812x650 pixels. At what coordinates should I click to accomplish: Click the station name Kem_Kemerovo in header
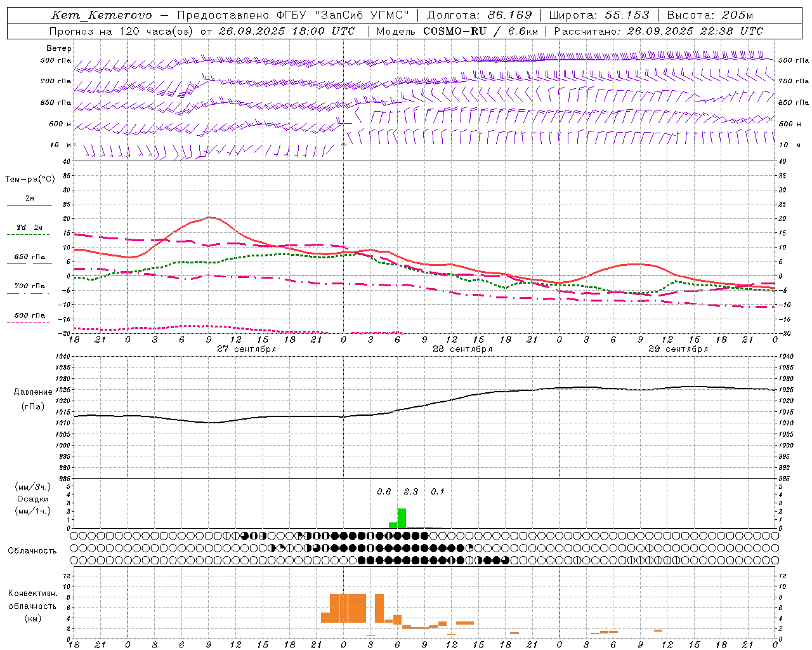[101, 15]
